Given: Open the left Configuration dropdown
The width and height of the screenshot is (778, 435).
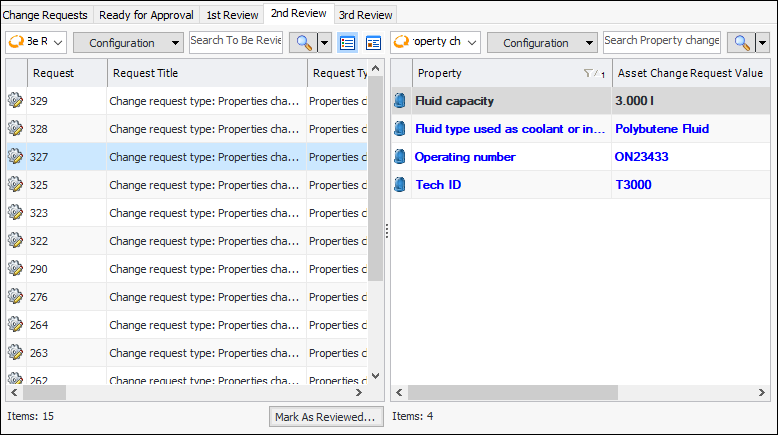Looking at the screenshot, I should point(129,43).
